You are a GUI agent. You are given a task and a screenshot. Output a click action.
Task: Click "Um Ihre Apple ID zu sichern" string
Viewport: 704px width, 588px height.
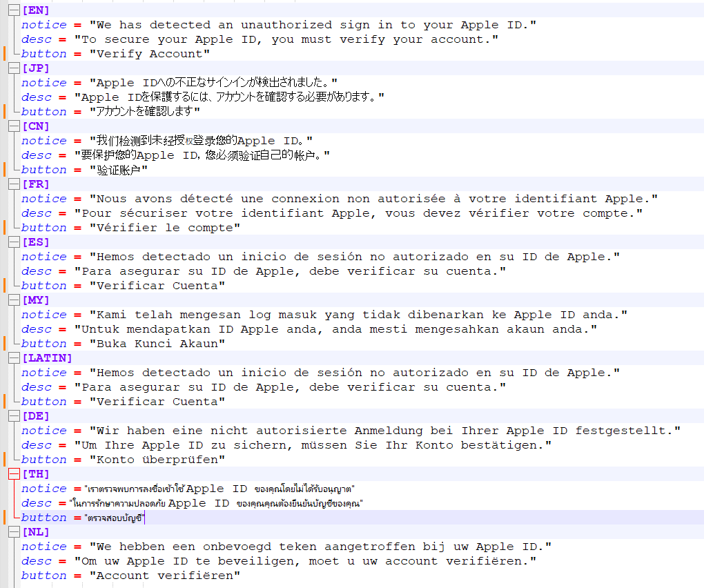313,445
